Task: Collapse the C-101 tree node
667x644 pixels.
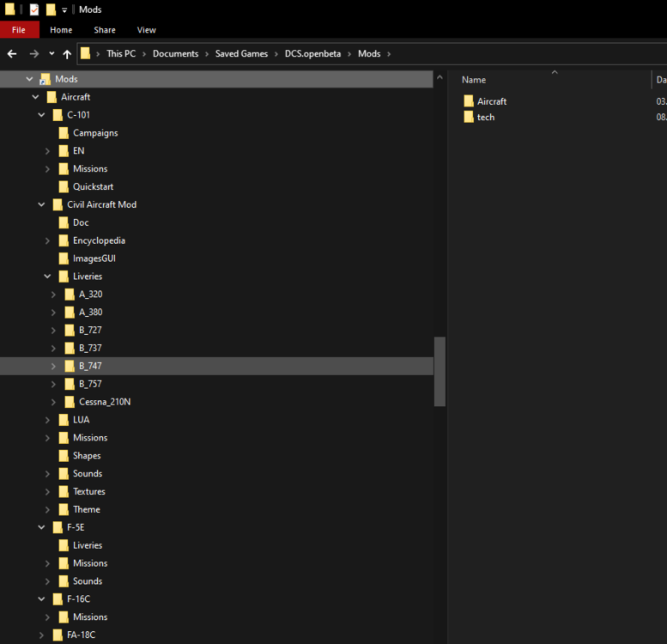Action: (x=41, y=115)
